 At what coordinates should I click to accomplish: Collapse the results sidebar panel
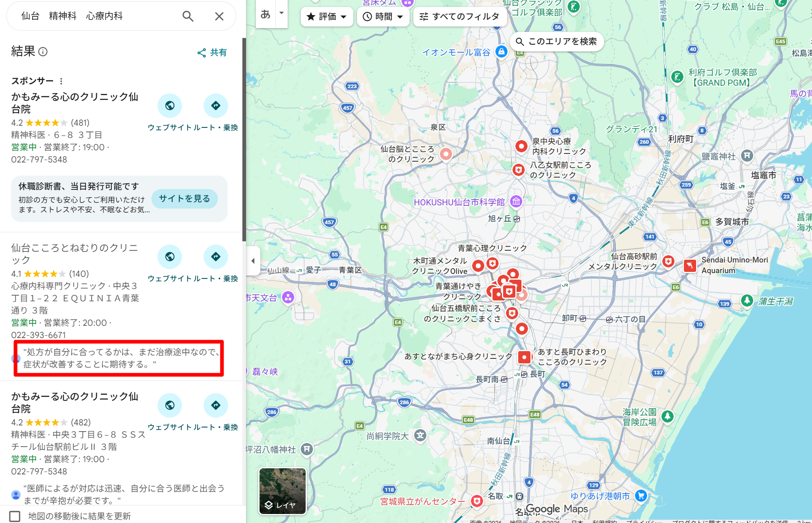click(x=254, y=260)
